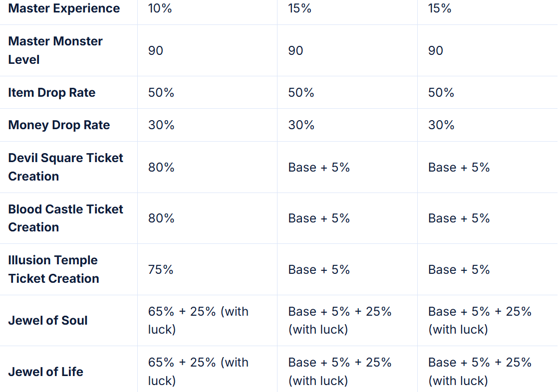560x392 pixels.
Task: Select Illusion Temple Ticket Creation header
Action: tap(53, 269)
